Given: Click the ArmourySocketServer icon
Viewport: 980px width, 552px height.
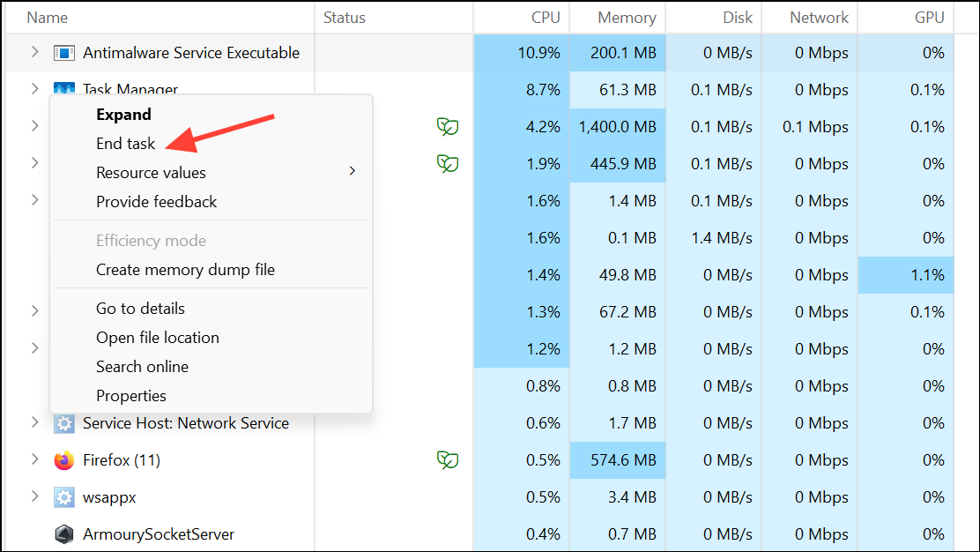Looking at the screenshot, I should (63, 533).
